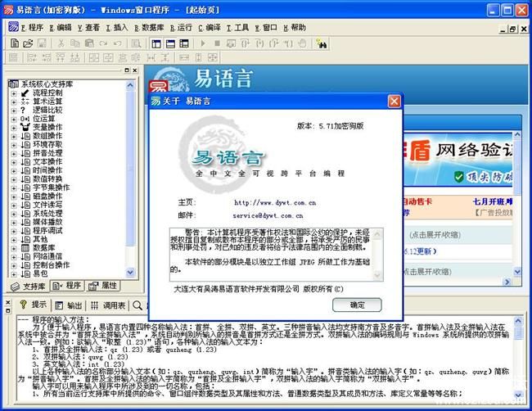Expand the 流程控制 tree node
The width and height of the screenshot is (532, 411).
[14, 93]
